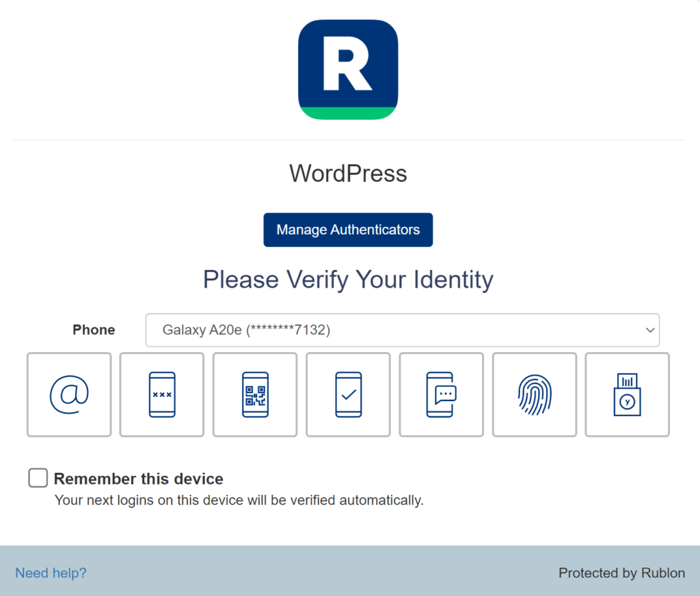
Task: Click the "Please Verify Your Identity" heading
Action: tap(348, 280)
